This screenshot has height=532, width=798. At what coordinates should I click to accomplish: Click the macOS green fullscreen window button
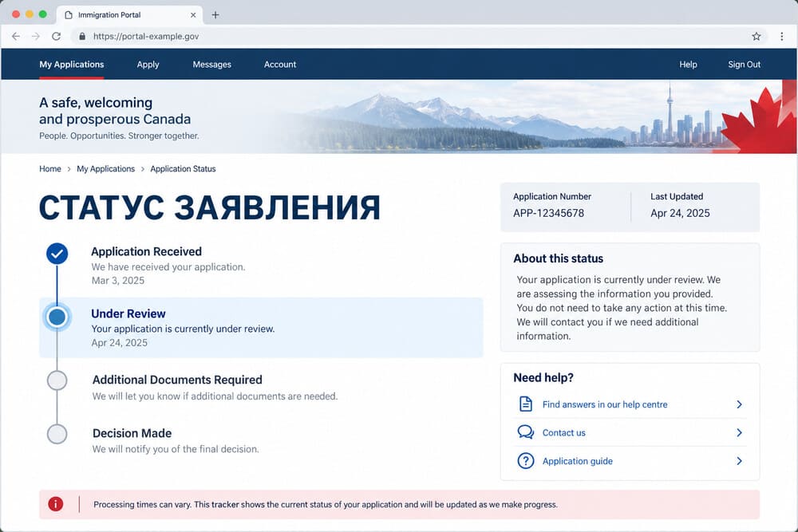43,14
